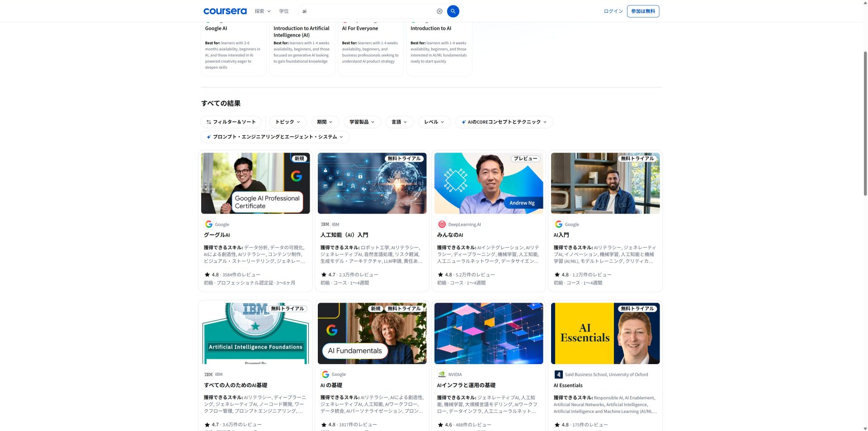Click the IBM logo on すべての人のためのAI基礎 card
This screenshot has width=868, height=431.
(208, 375)
